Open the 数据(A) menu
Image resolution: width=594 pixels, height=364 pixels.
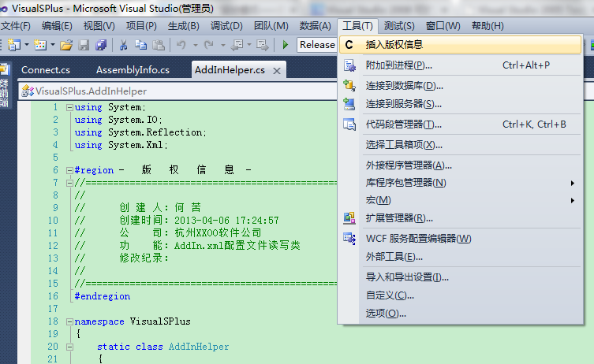[316, 26]
